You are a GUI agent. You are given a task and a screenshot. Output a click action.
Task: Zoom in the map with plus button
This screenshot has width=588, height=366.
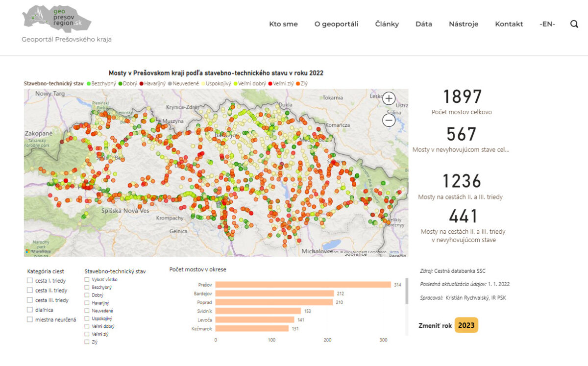tap(389, 98)
